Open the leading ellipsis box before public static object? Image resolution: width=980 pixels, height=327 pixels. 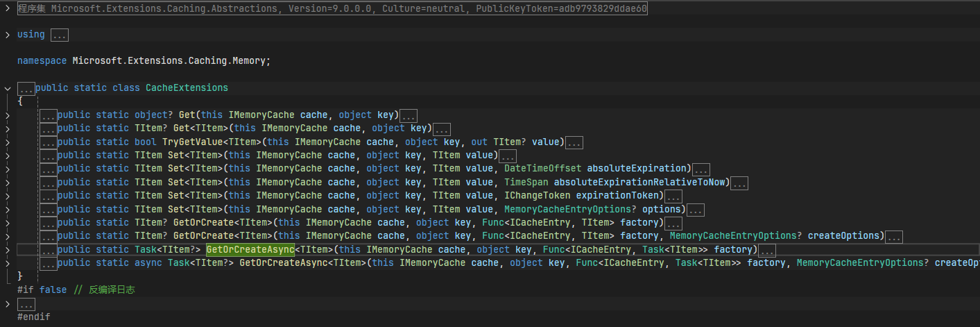[49, 115]
